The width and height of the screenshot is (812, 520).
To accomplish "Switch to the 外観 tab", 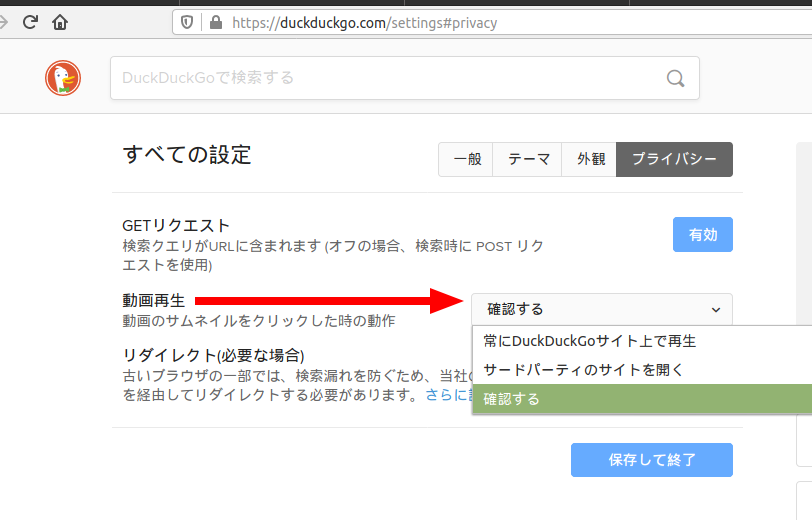I will click(589, 160).
